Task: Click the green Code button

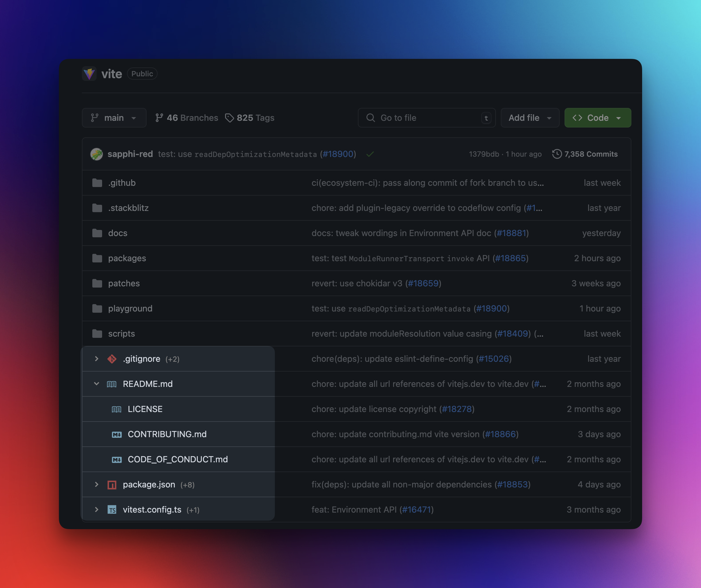Action: tap(597, 118)
